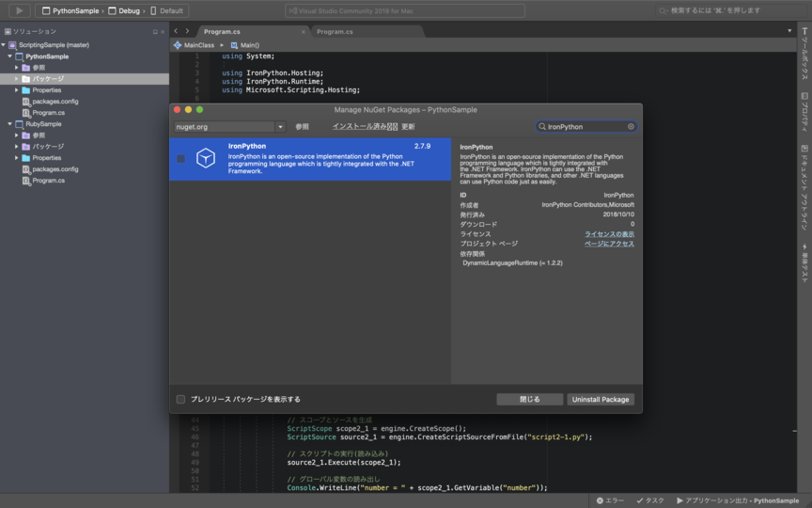The image size is (812, 508).
Task: Run the project with the play button
Action: pos(19,10)
